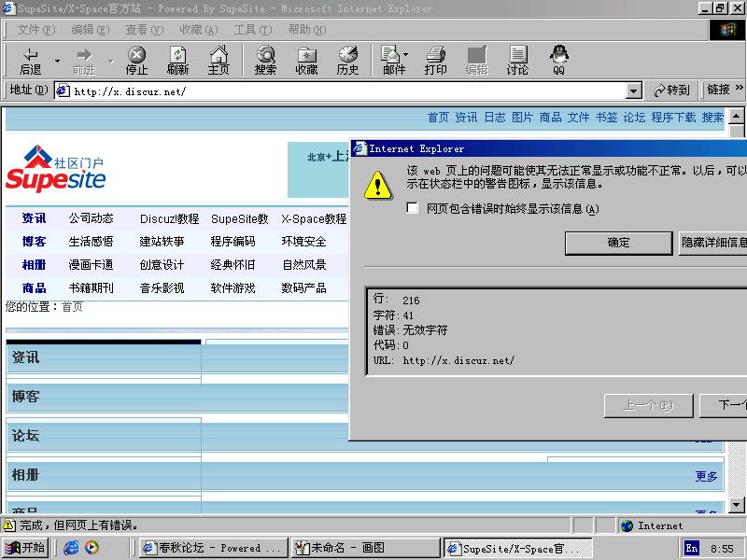Open the 日志 link in top navigation
747x560 pixels.
(x=495, y=118)
